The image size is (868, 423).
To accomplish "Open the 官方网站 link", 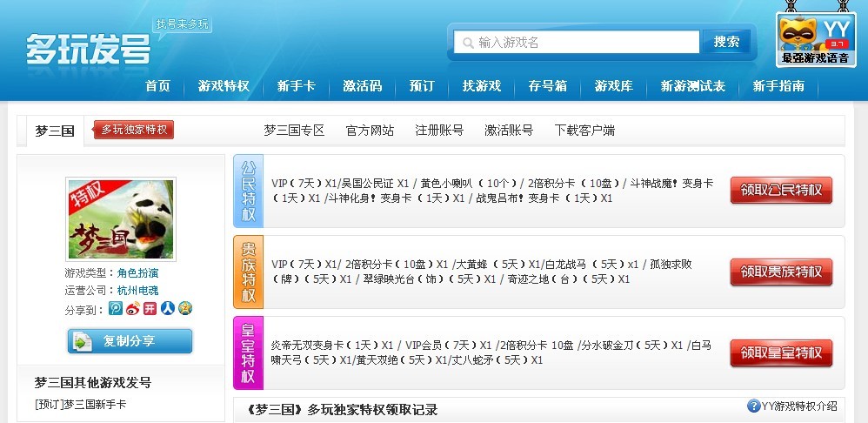I will [x=370, y=131].
